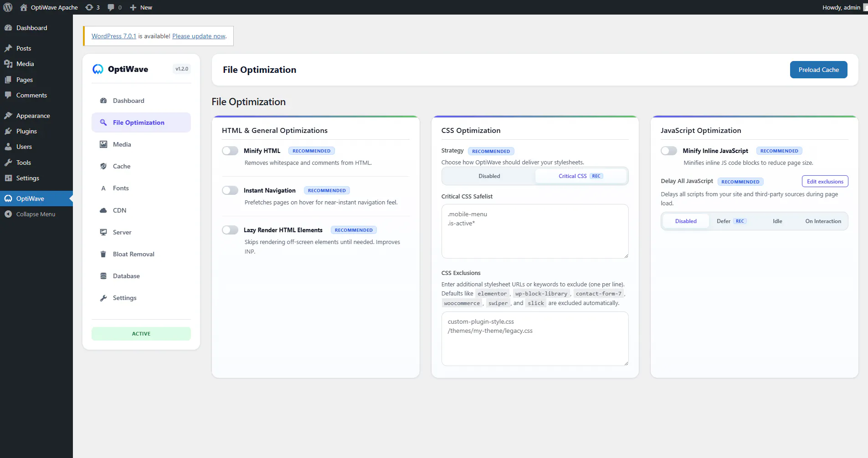The height and width of the screenshot is (458, 868).
Task: Click the Collapse Menu arrow icon
Action: (8, 214)
